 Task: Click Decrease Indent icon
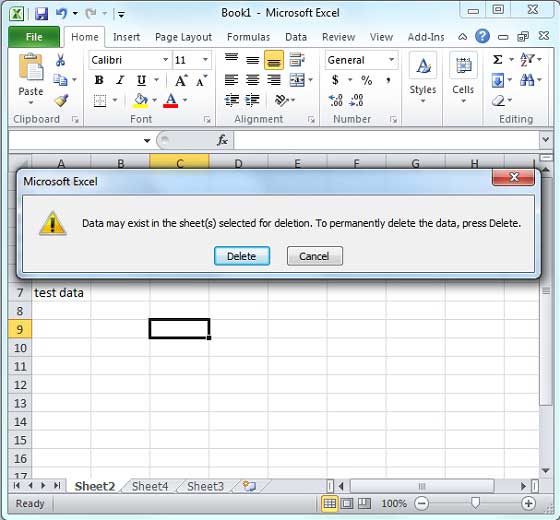[x=231, y=100]
